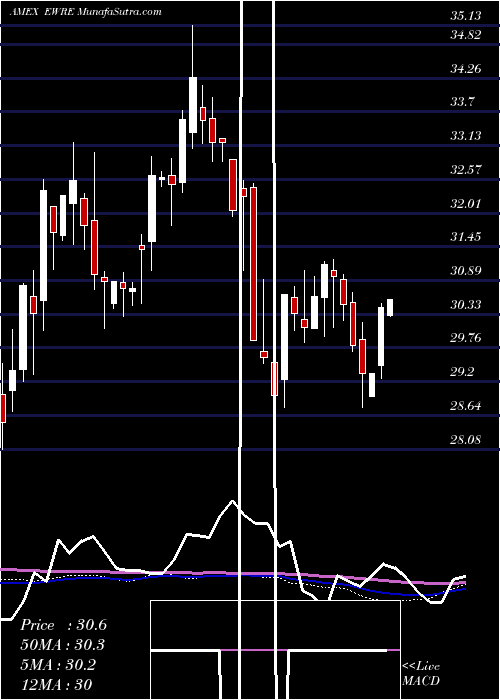Click the '<<Live MACD' label
Image resolution: width=500 pixels, height=700 pixels.
(421, 673)
